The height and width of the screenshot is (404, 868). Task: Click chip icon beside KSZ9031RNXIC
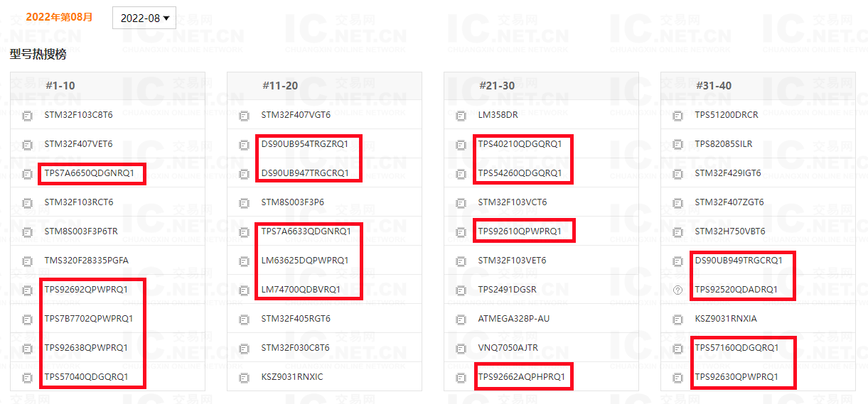[x=244, y=377]
